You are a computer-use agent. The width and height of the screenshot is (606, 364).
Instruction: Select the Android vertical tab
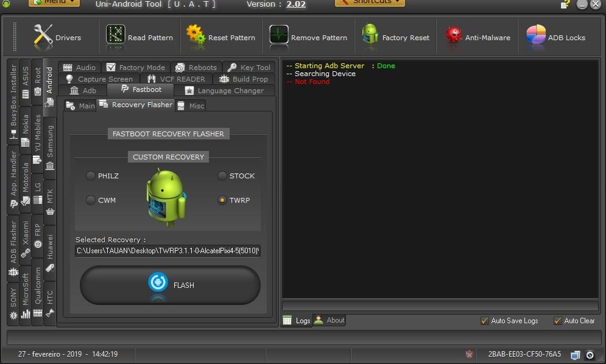[x=49, y=87]
